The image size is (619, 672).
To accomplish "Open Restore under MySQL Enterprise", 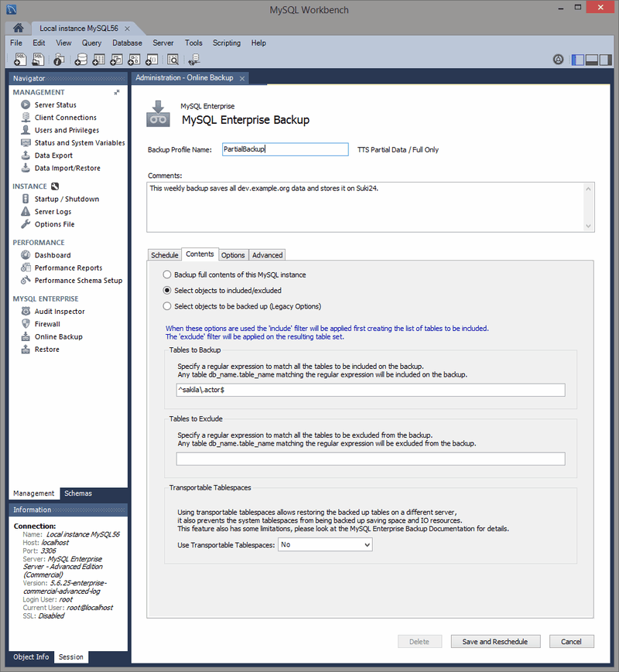I will pyautogui.click(x=46, y=350).
